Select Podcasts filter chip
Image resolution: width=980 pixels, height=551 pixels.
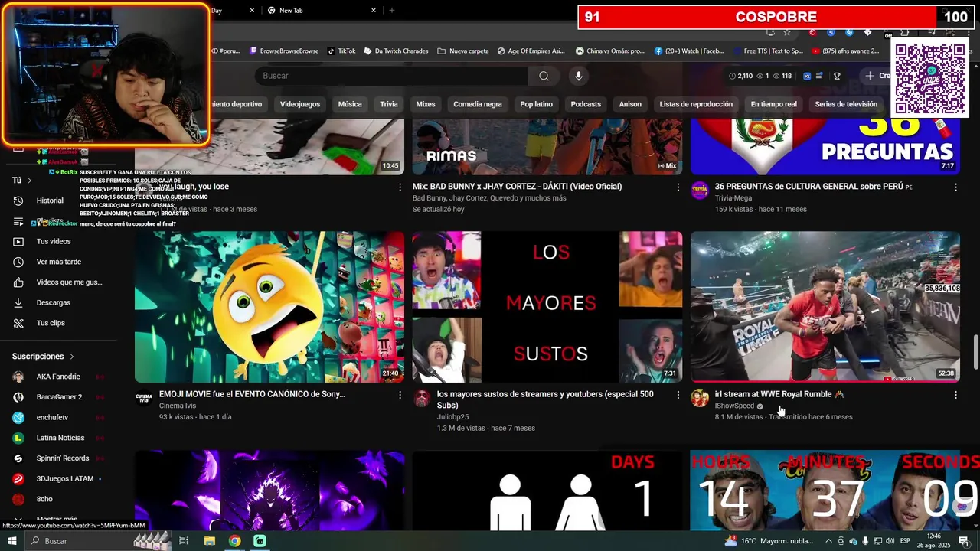coord(586,104)
